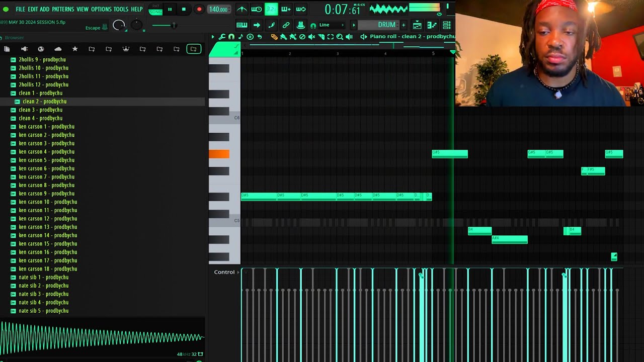This screenshot has width=644, height=362.
Task: Open the PATTERNS menu
Action: point(63,9)
